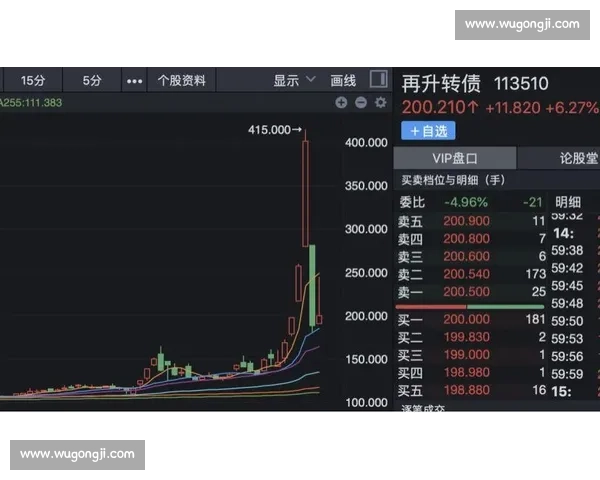Click the 明细 header
600x480 pixels.
[x=568, y=202]
